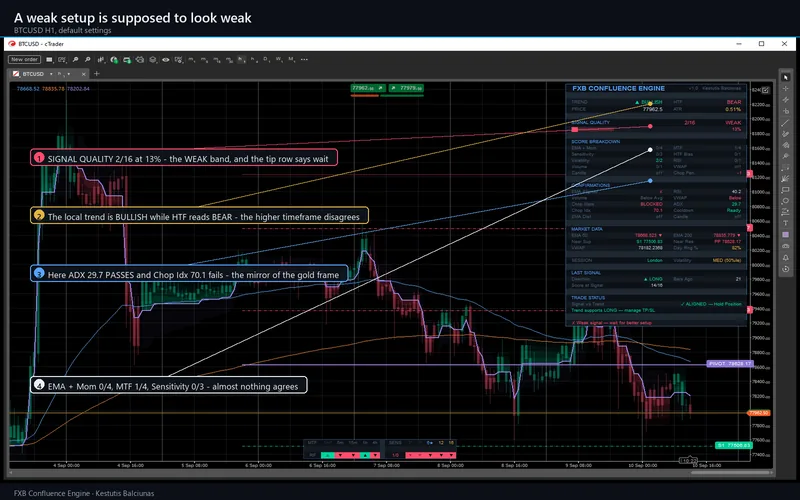Viewport: 800px width, 500px height.
Task: Click the quick buy order toolbar icon
Action: click(114, 60)
